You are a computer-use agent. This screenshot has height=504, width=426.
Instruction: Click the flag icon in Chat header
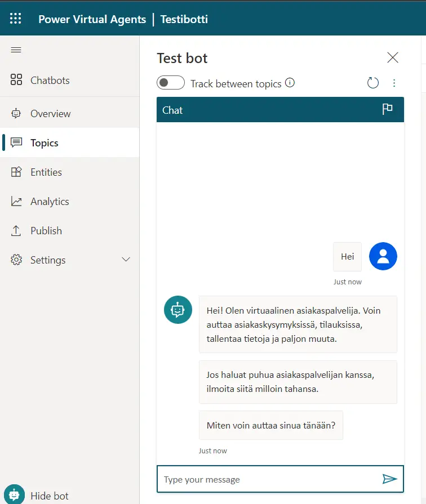point(387,109)
